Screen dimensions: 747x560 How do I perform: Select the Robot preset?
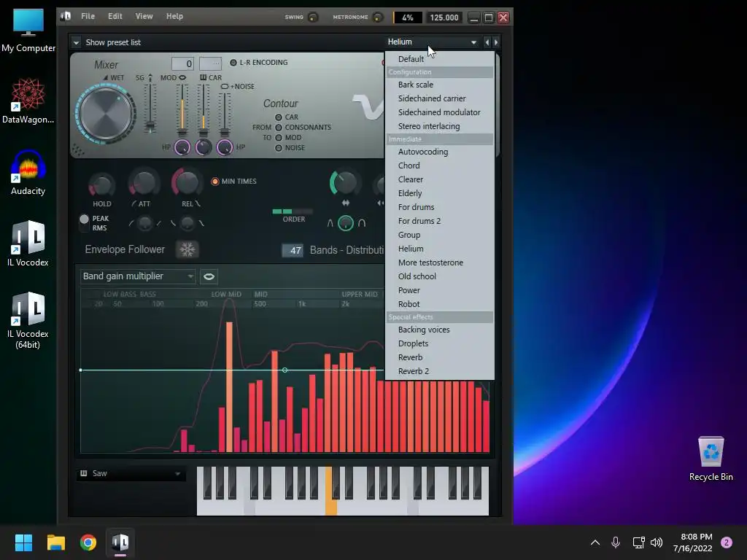click(439, 304)
